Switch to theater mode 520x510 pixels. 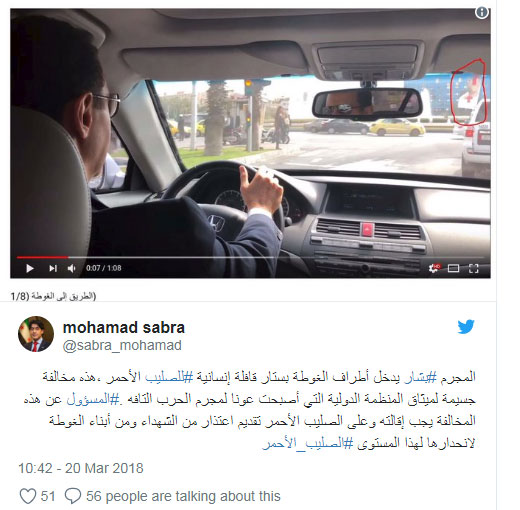tap(453, 268)
